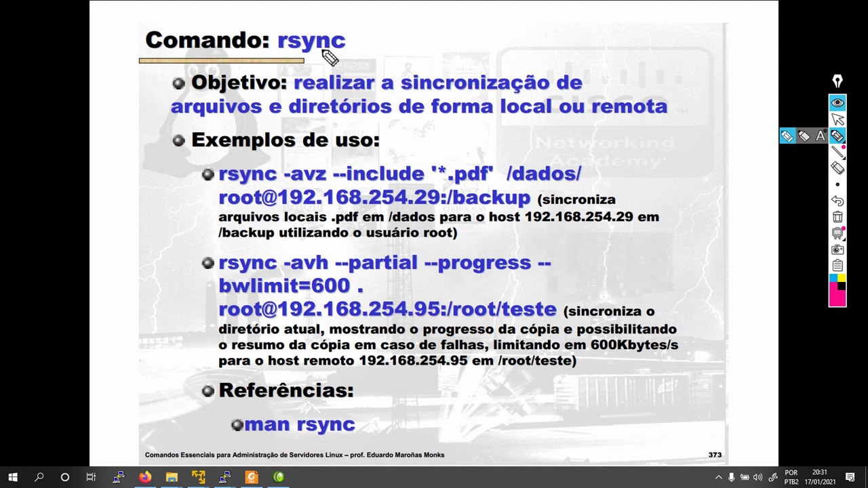Screen dimensions: 868x488
Task: Switch to the orange PDF reader on taskbar
Action: click(x=252, y=477)
